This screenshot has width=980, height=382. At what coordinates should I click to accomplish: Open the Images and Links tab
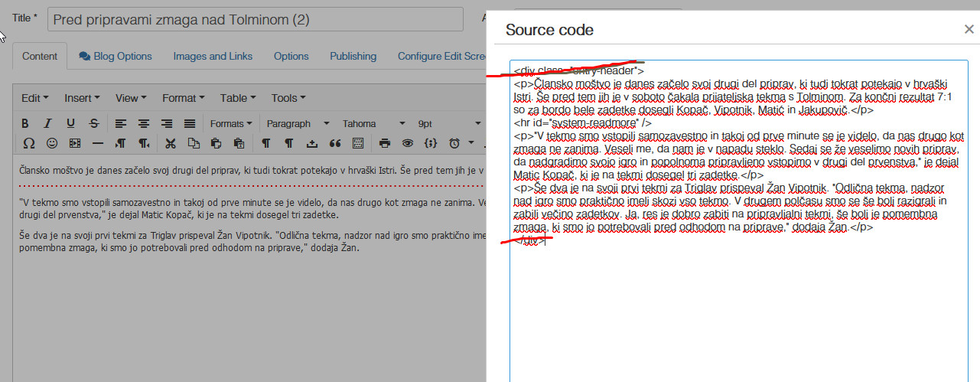pos(213,56)
